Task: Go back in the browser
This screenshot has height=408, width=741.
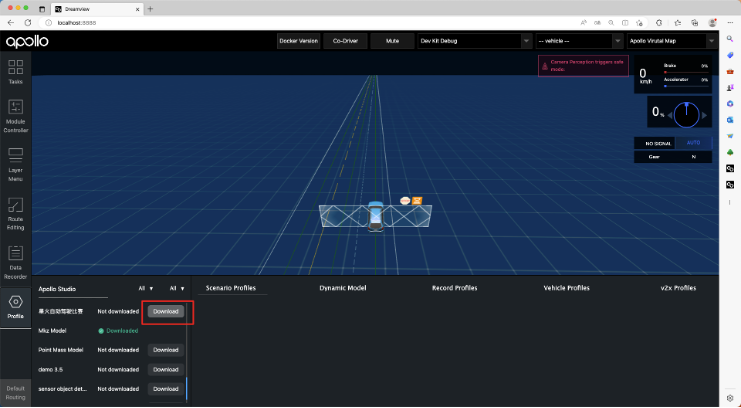Action: click(11, 23)
